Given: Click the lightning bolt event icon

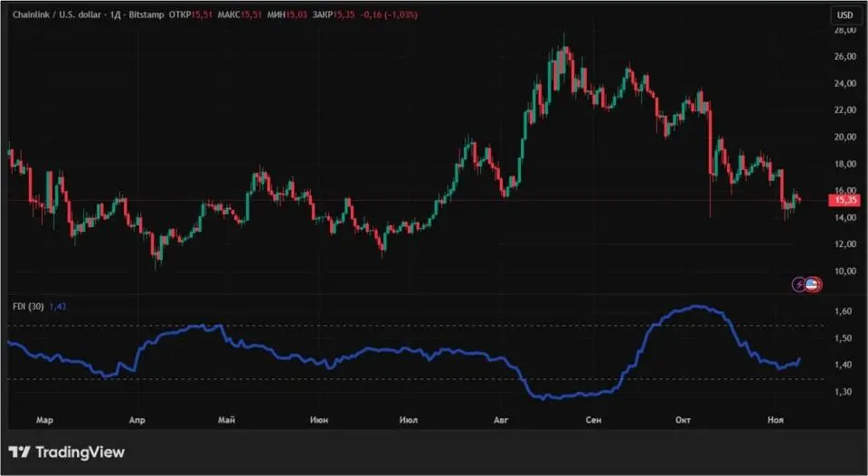Looking at the screenshot, I should [x=799, y=284].
